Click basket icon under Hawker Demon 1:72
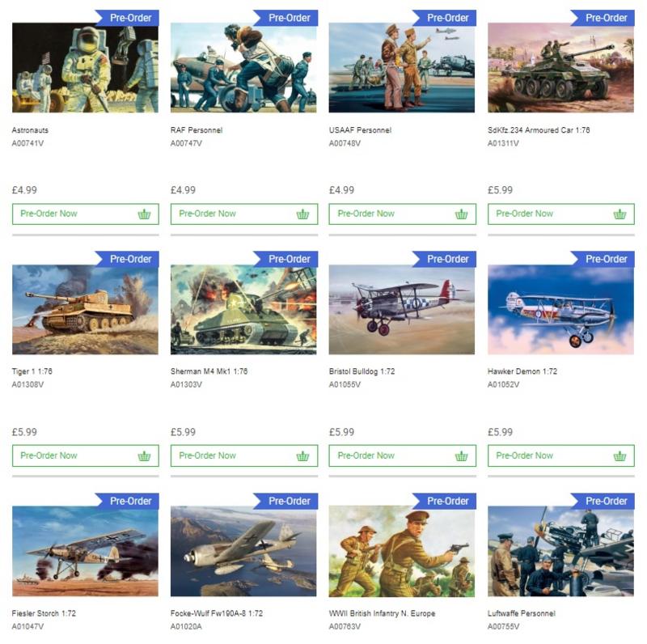Image resolution: width=647 pixels, height=644 pixels. click(x=620, y=456)
